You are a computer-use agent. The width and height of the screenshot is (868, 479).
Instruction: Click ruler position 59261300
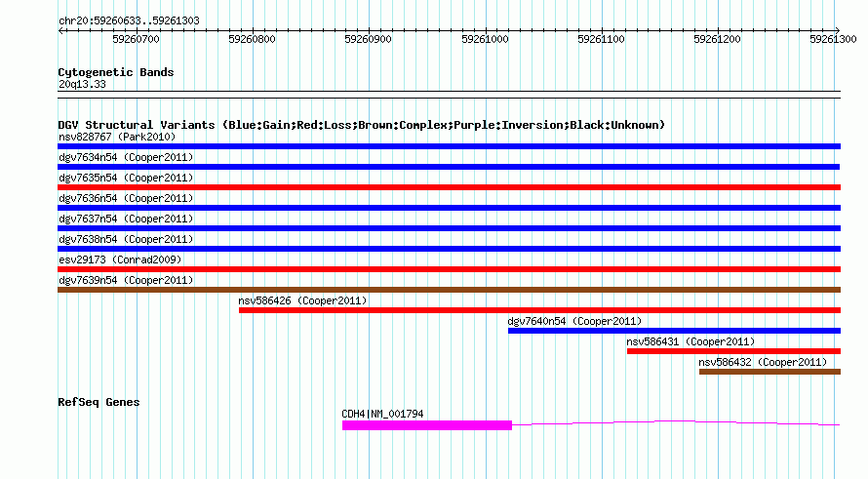[833, 39]
